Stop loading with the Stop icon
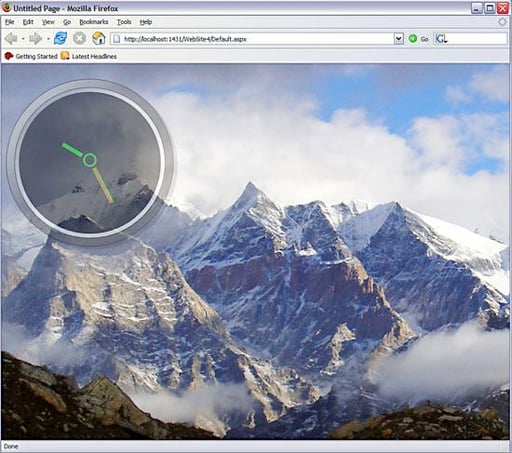 point(79,38)
